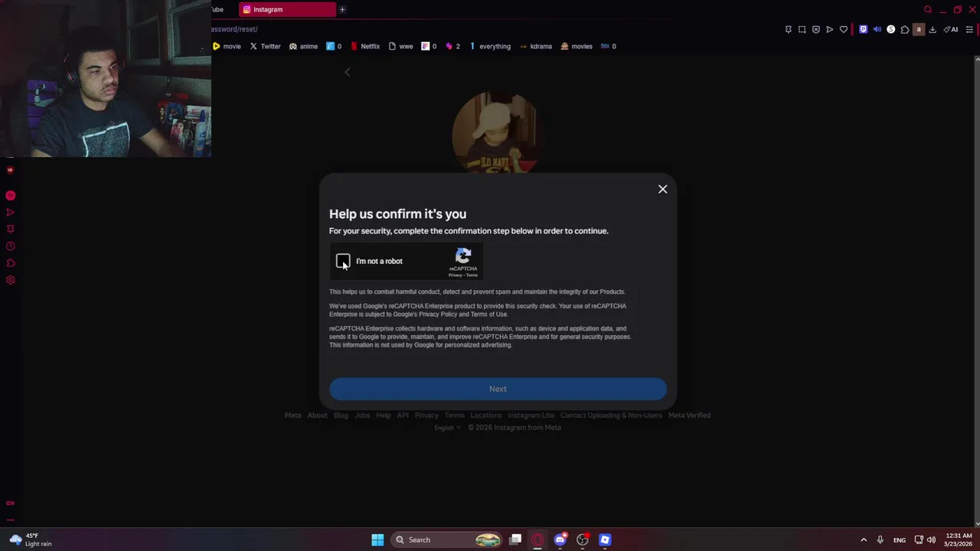Open the reCAPTCHA Privacy link

(x=455, y=275)
